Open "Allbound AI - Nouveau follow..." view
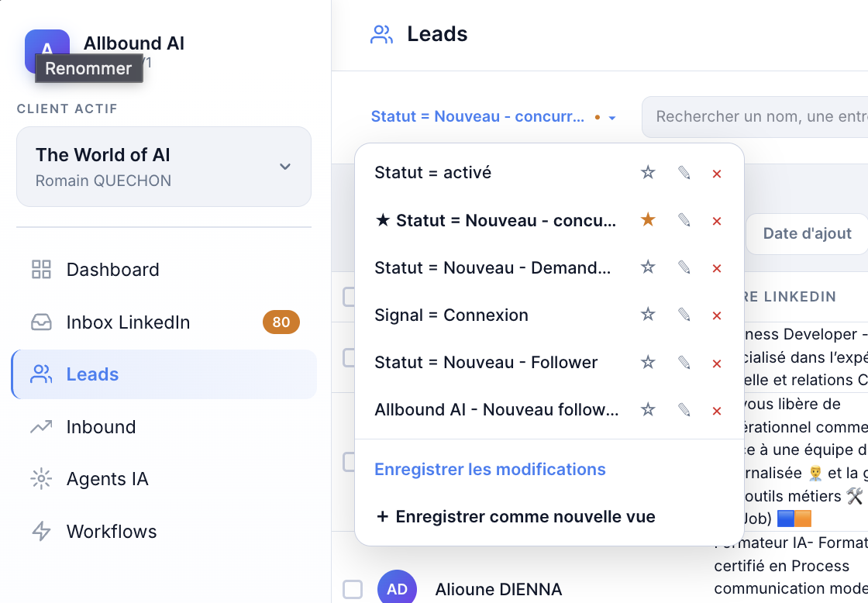 click(x=497, y=410)
